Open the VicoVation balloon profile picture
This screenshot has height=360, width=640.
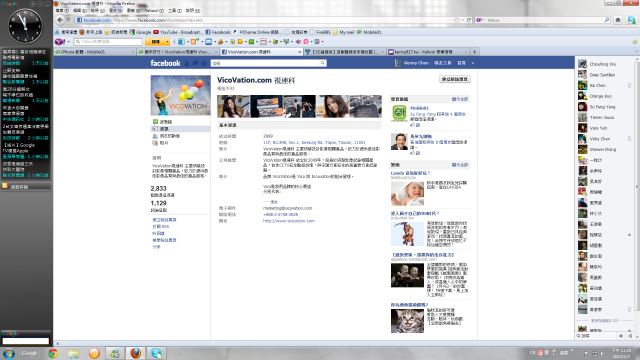click(x=180, y=95)
